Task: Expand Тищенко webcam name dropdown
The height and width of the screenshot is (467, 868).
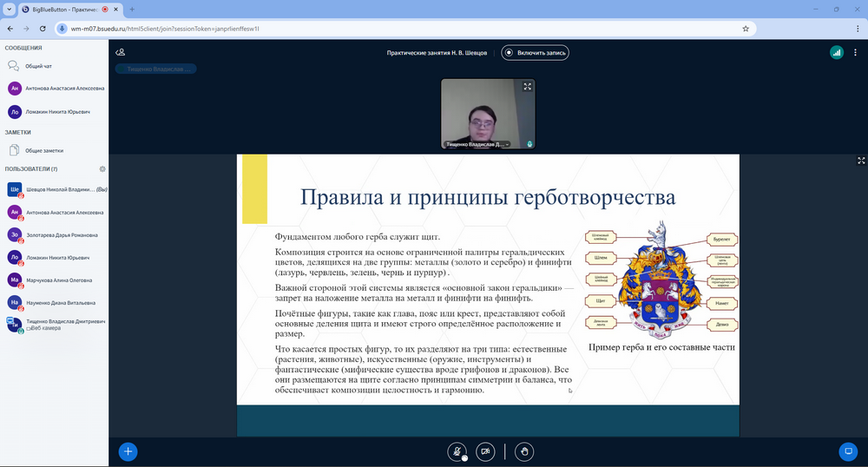Action: click(507, 144)
